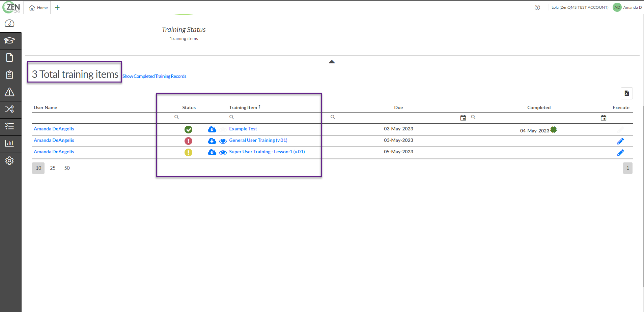Download the Example Test training item
The height and width of the screenshot is (312, 644).
coord(212,129)
